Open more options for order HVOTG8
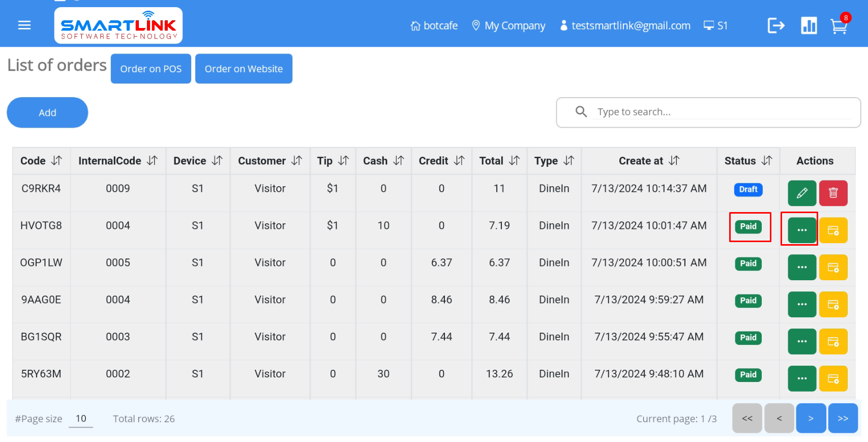868x442 pixels. click(802, 230)
